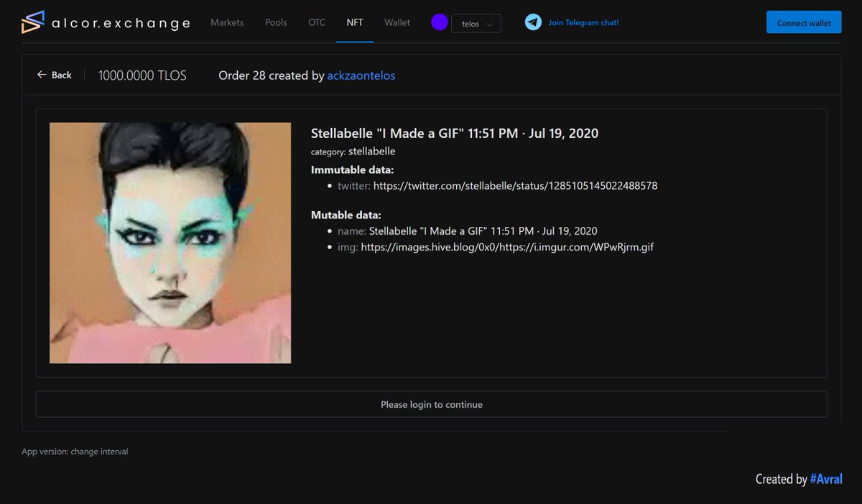
Task: Click the Telegram paper plane icon
Action: 533,22
